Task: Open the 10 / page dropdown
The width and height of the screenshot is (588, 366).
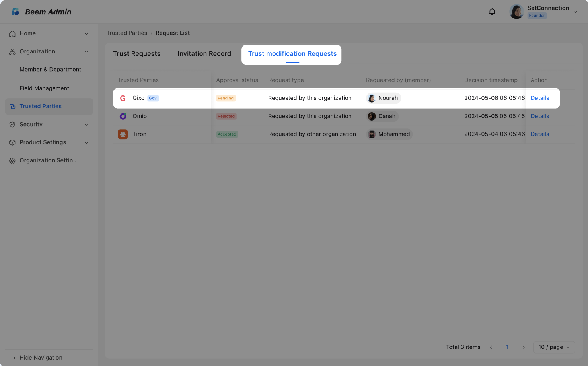Action: click(x=554, y=347)
